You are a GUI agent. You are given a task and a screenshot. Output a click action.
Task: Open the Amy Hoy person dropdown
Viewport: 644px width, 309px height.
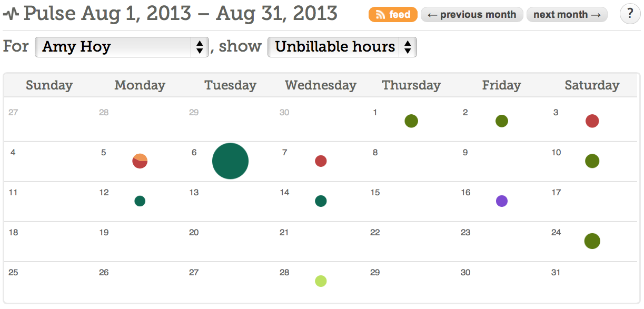122,47
